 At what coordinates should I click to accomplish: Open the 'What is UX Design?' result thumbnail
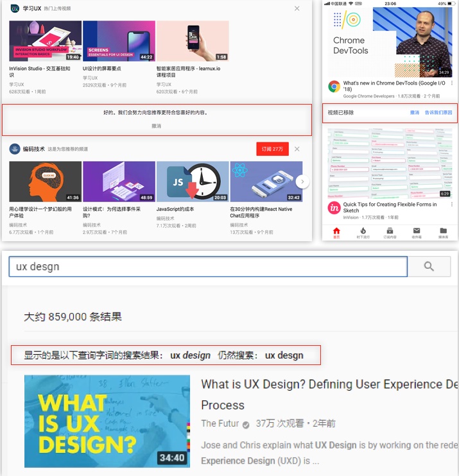tap(107, 421)
